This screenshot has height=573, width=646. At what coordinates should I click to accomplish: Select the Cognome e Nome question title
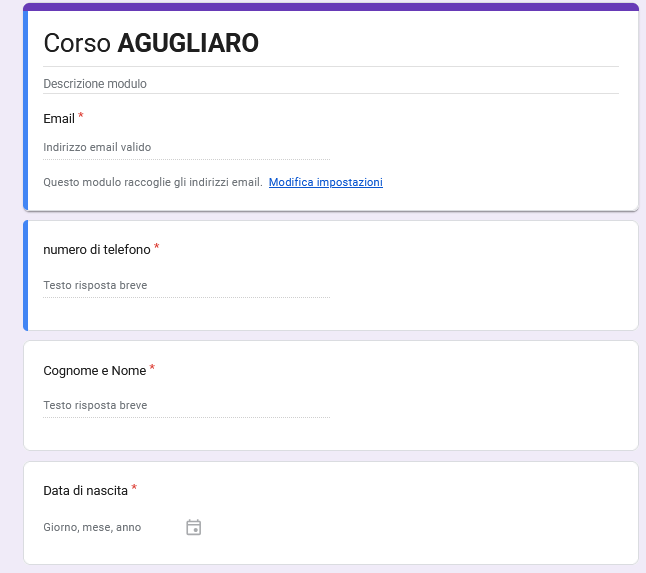pos(94,371)
